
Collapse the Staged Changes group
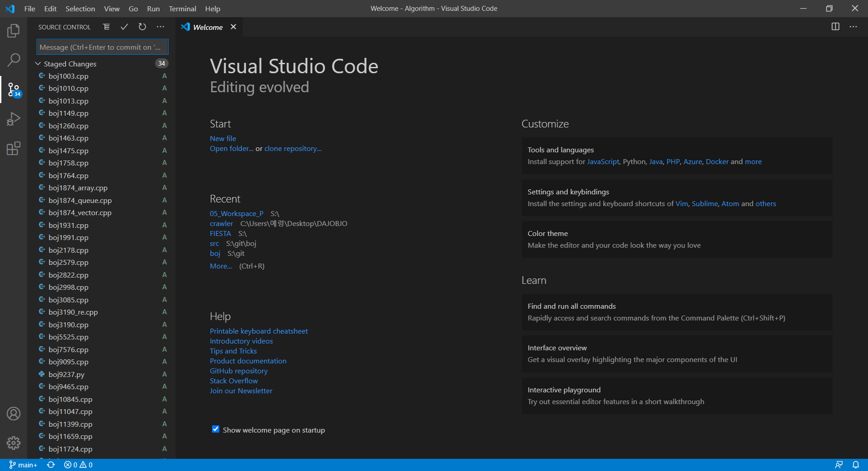pos(38,64)
